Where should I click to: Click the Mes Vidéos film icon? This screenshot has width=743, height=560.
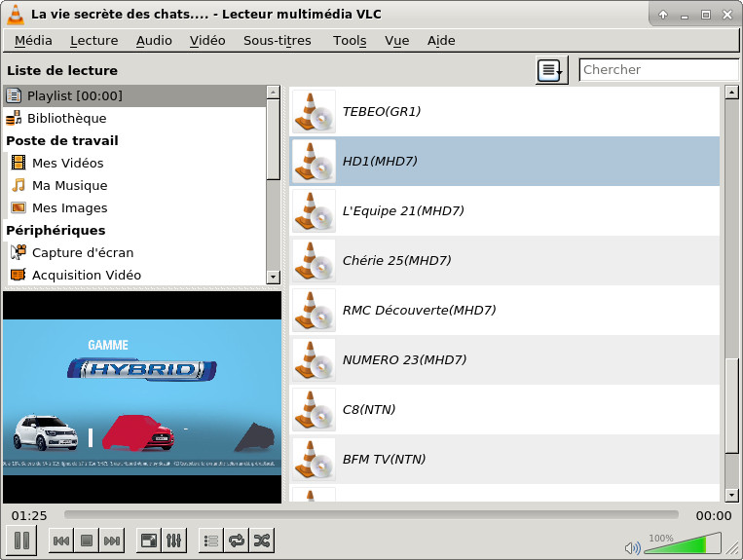[18, 163]
